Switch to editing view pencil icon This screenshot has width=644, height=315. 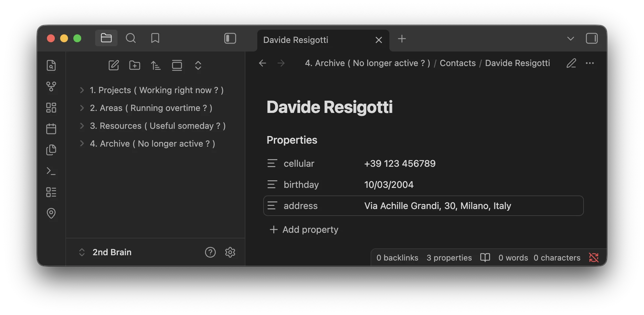[x=571, y=63]
